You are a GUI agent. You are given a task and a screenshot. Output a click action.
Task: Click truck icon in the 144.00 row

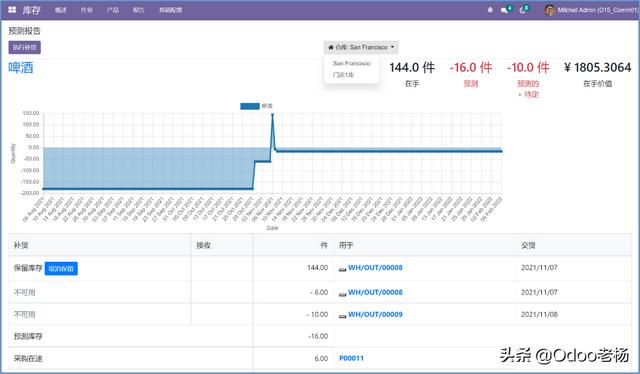point(342,269)
